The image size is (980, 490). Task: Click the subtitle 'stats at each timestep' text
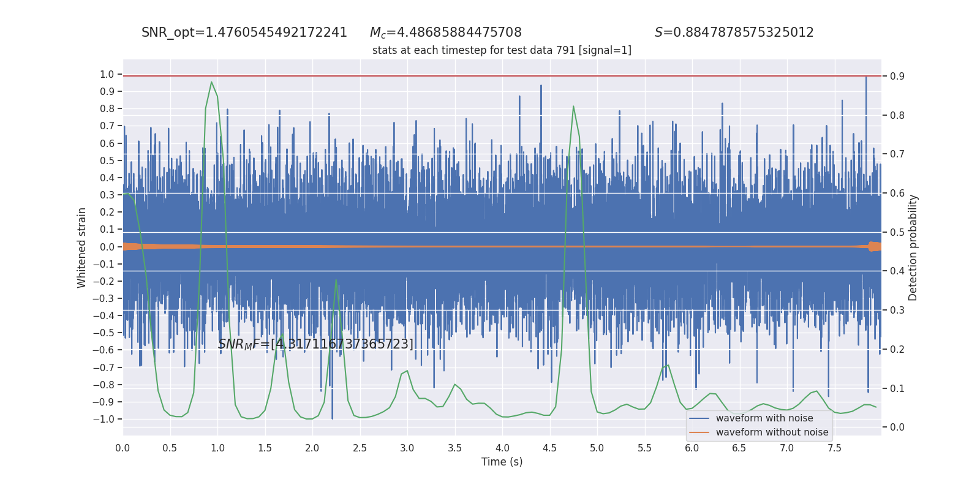[502, 50]
